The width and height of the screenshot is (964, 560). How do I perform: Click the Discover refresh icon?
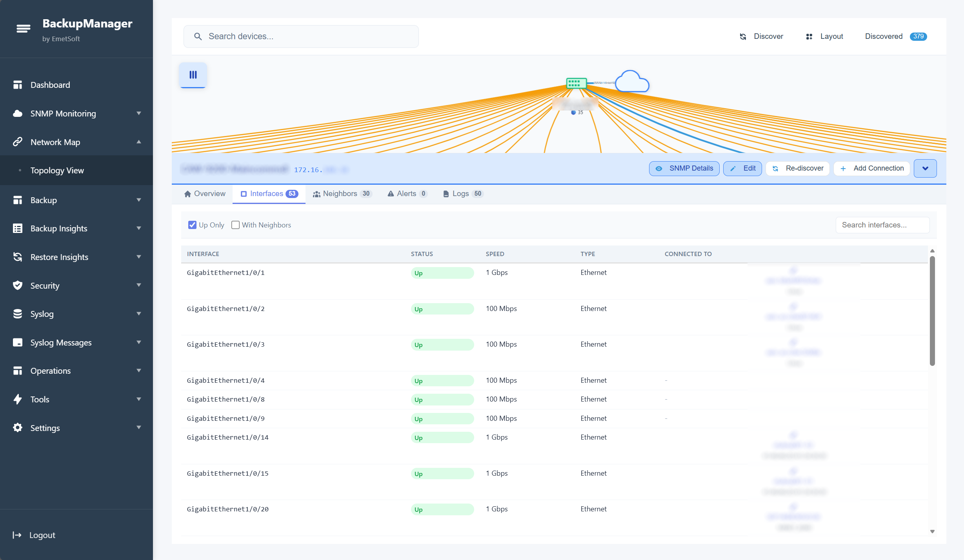743,36
